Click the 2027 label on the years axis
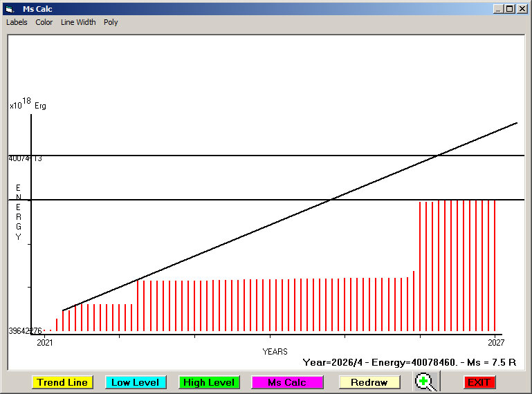Screen dimensions: 532x394 [495, 342]
